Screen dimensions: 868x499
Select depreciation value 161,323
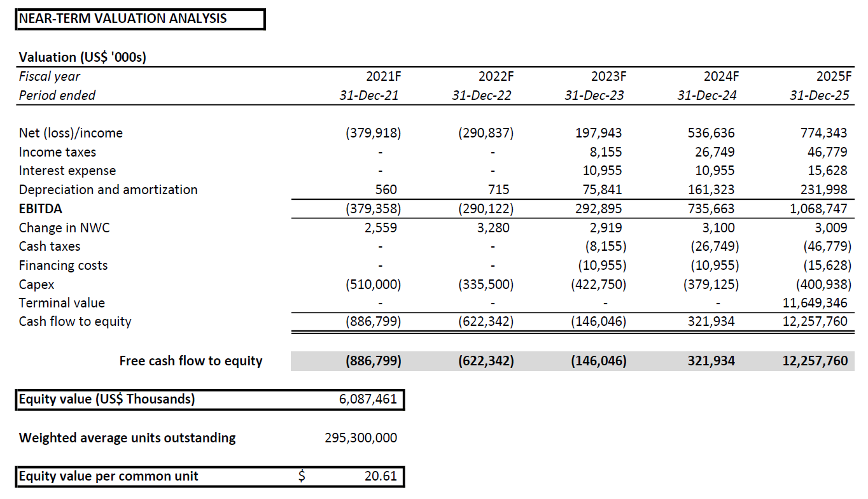(x=710, y=190)
